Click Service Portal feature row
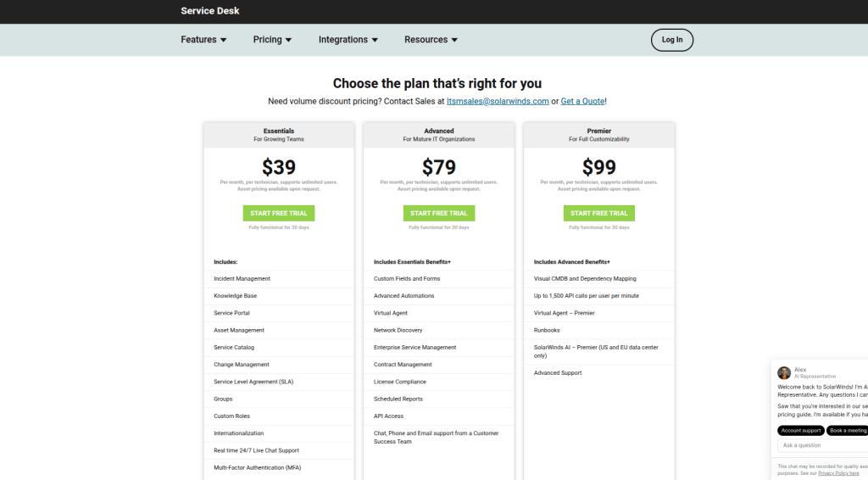The image size is (868, 480). coord(278,313)
